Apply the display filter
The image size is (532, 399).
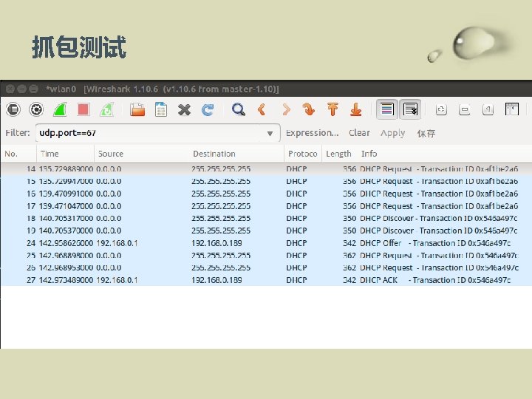[x=392, y=133]
